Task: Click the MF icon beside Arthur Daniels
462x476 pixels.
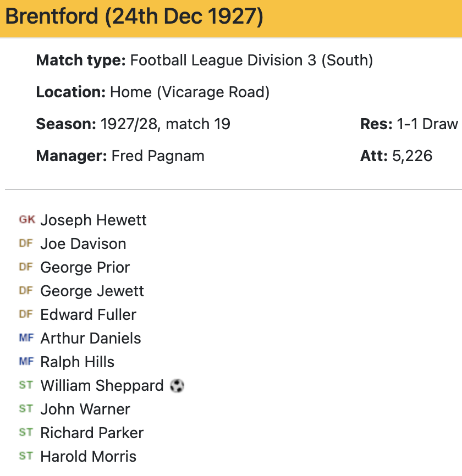Action: coord(26,338)
